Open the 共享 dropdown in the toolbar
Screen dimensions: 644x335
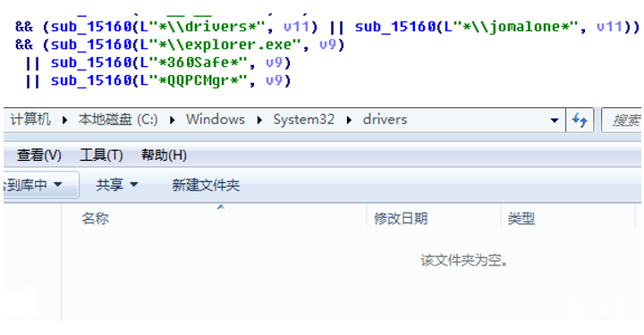116,185
